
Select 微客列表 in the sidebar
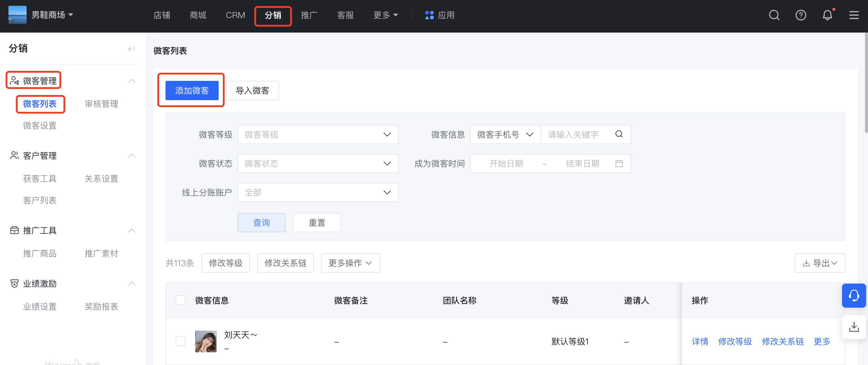click(x=40, y=103)
